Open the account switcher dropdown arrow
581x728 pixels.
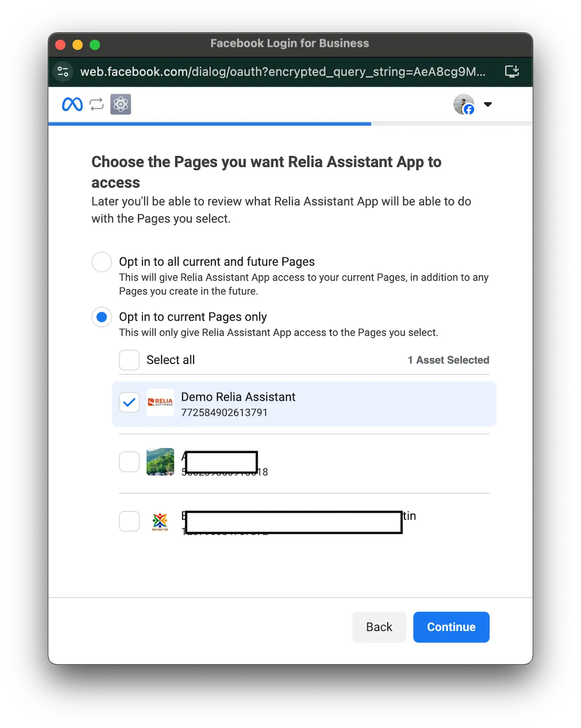click(488, 104)
